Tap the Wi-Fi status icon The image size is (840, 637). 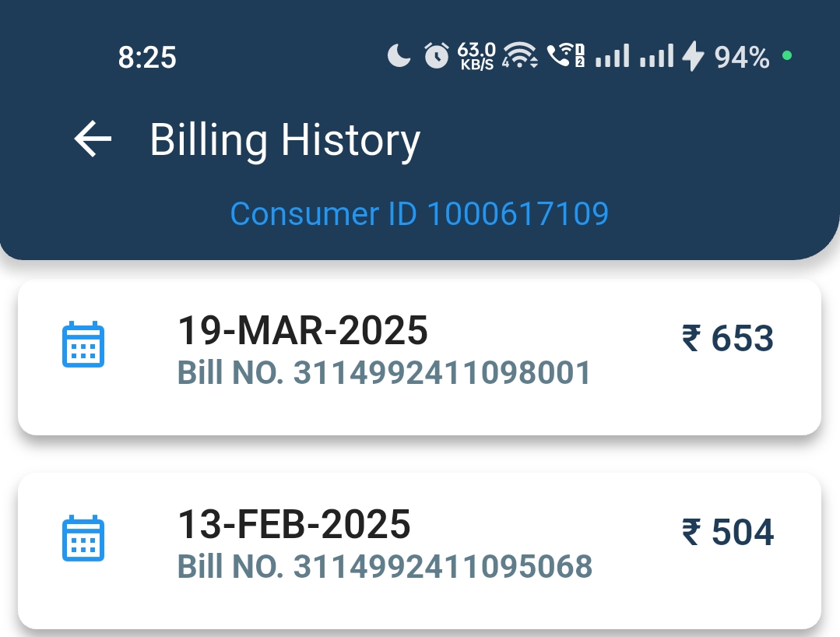519,56
